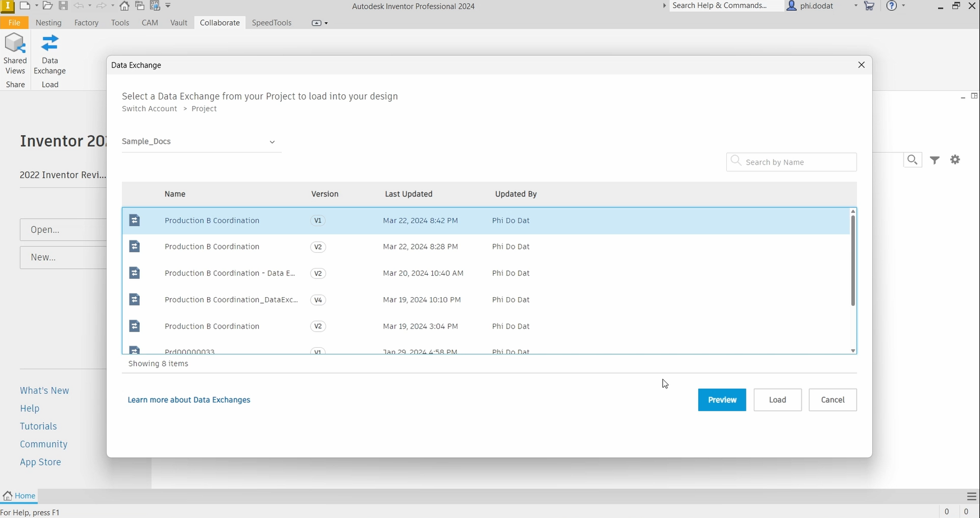Open the Customize Quick Access Toolbar dropdown
980x518 pixels.
tap(168, 6)
